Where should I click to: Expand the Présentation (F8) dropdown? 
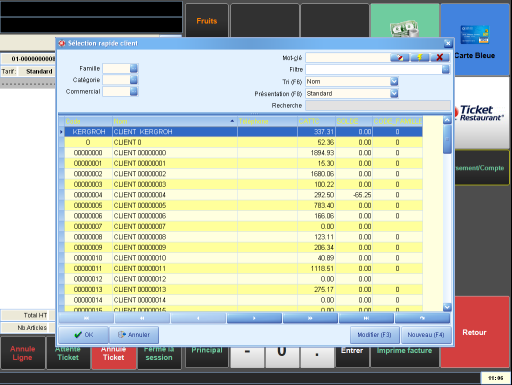point(394,94)
